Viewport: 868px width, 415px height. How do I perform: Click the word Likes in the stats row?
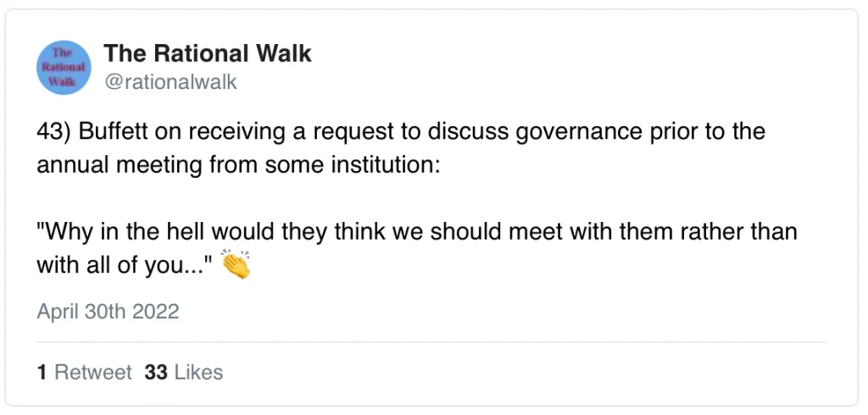(x=198, y=372)
